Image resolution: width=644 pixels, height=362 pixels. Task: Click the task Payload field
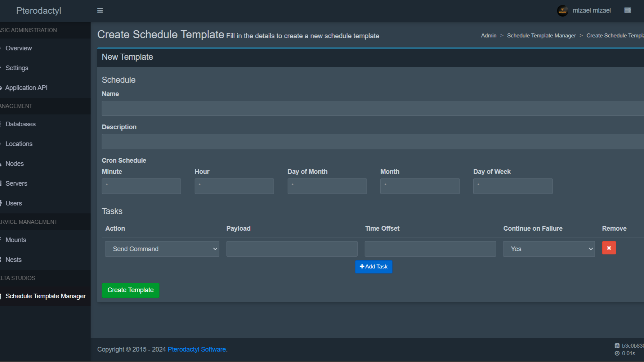[291, 248]
